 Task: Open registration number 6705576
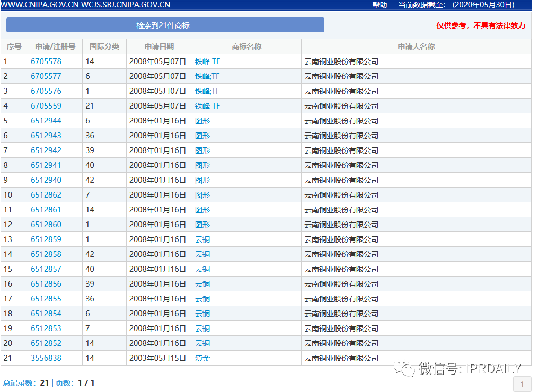(46, 91)
